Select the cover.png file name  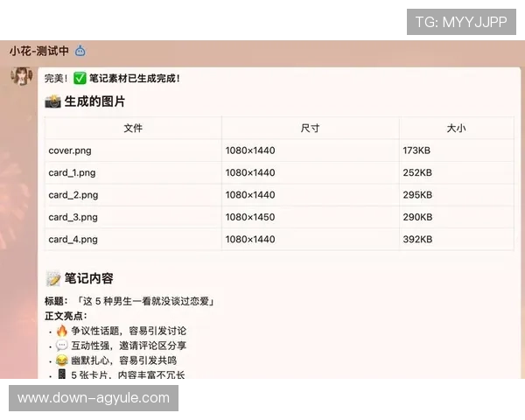(70, 150)
